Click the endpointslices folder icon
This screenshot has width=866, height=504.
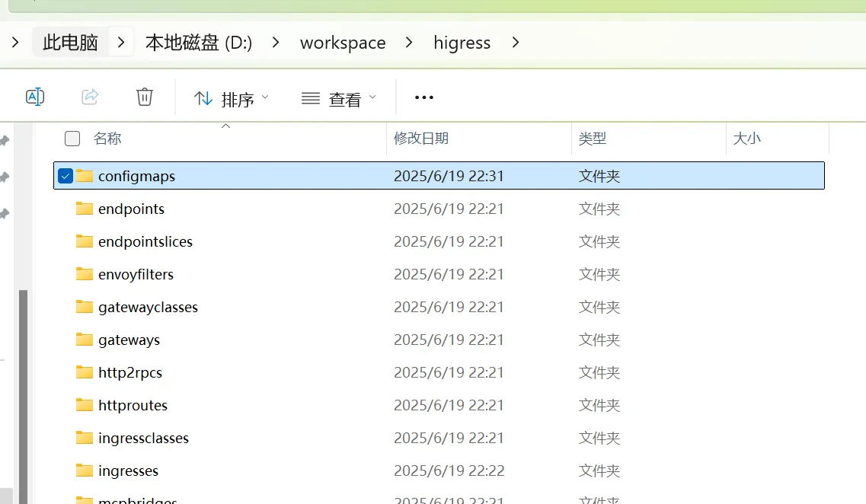pyautogui.click(x=85, y=241)
